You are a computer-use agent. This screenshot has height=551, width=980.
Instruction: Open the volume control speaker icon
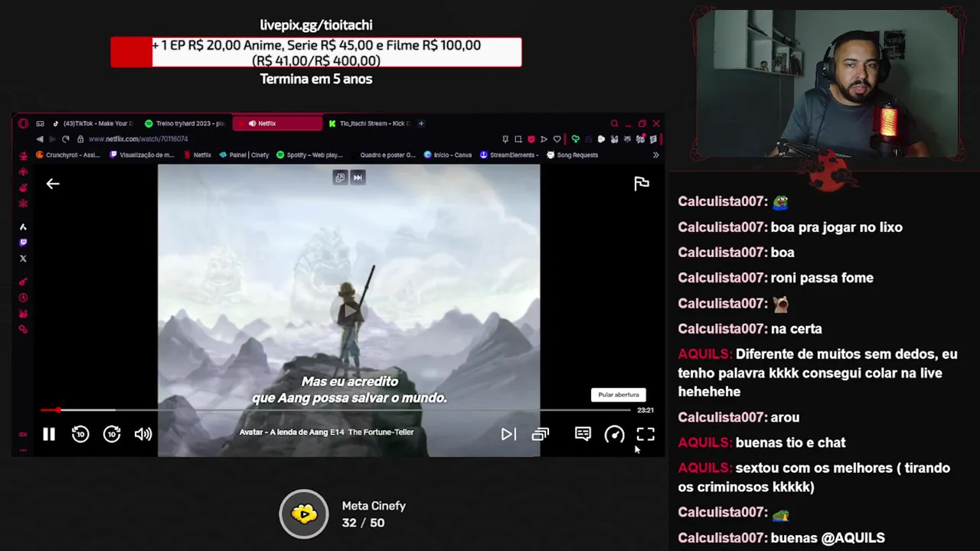pos(143,435)
